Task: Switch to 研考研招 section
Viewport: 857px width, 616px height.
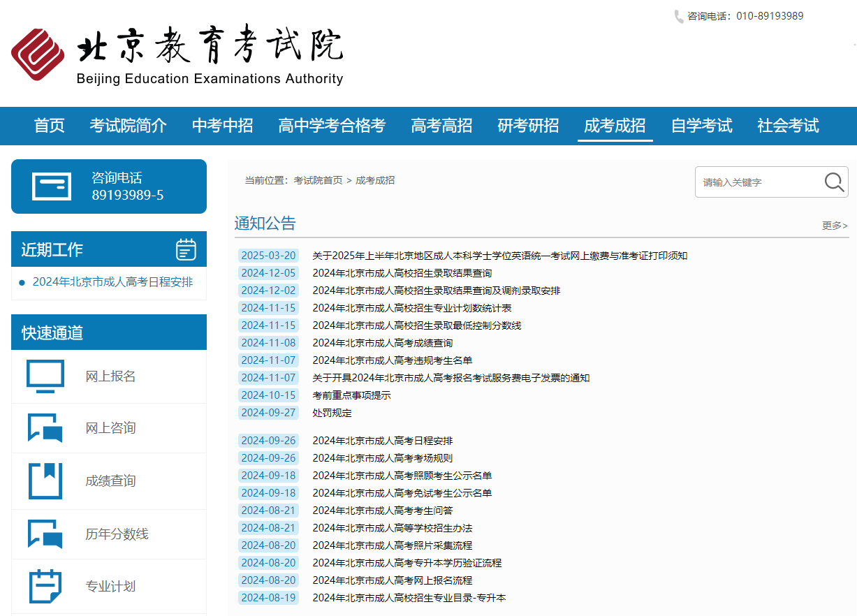Action: coord(528,126)
